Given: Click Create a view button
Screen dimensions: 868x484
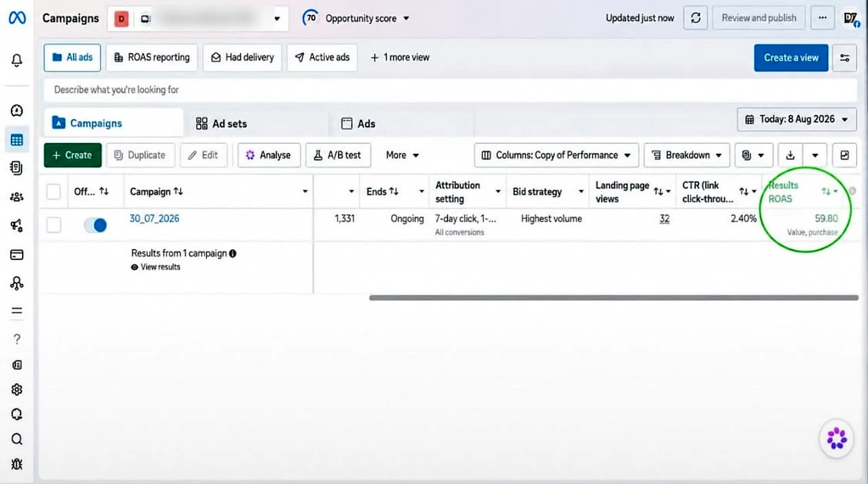Looking at the screenshot, I should point(791,58).
